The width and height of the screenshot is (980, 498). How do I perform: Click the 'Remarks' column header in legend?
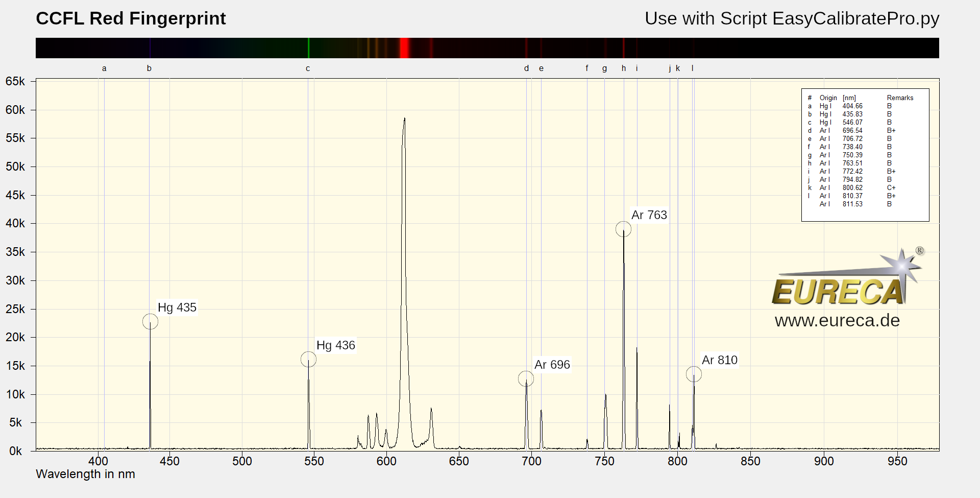900,98
